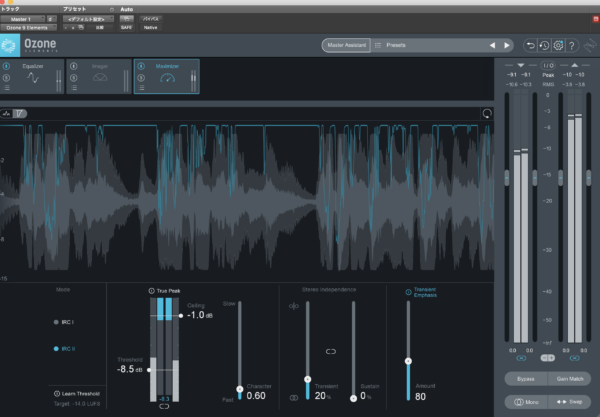Go to the next preset
600x417 pixels.
(x=507, y=46)
